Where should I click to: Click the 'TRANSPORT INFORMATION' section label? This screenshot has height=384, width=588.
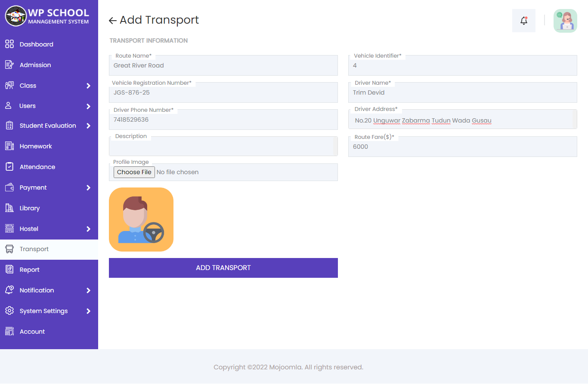point(149,40)
